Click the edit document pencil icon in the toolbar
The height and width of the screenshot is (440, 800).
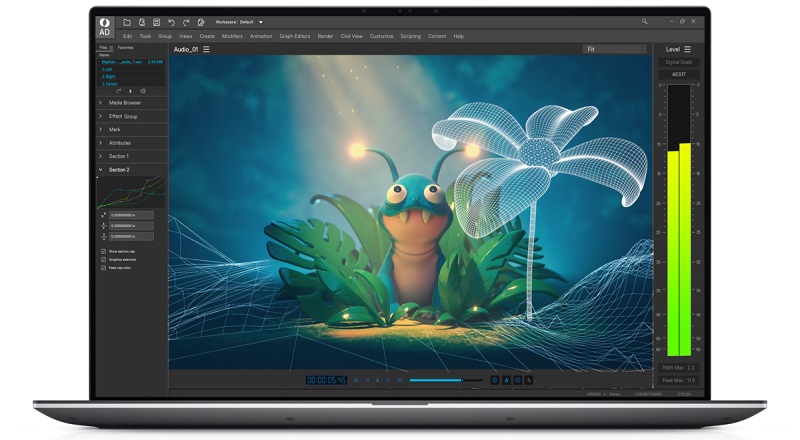(201, 22)
